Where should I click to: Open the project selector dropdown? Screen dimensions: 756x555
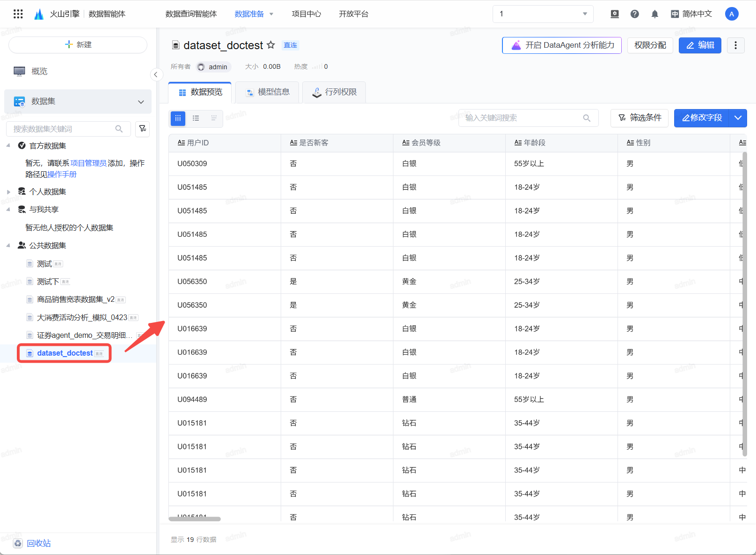[543, 14]
